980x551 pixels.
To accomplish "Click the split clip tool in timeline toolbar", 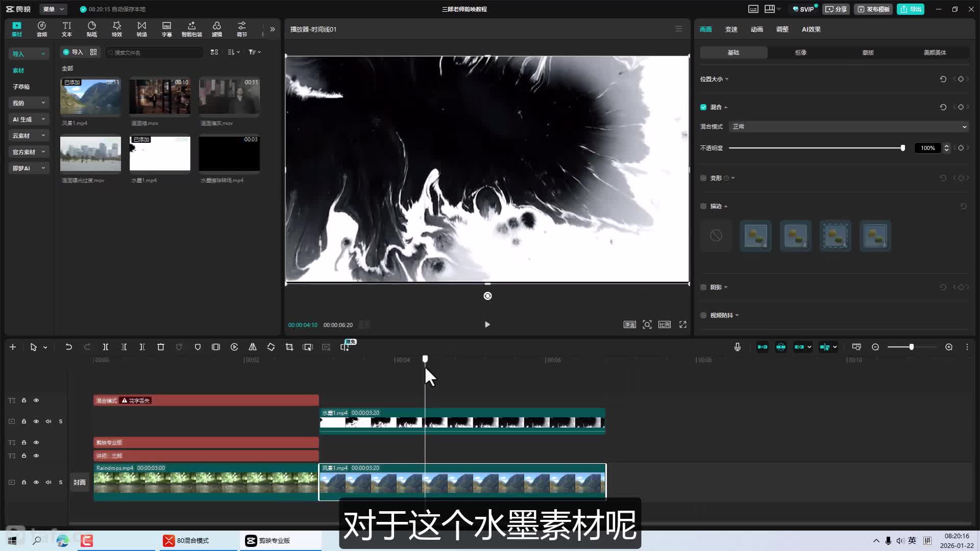I will click(x=106, y=347).
